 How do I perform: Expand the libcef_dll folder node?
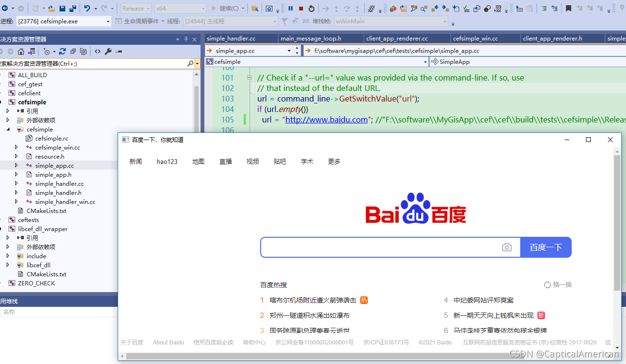tap(8, 265)
